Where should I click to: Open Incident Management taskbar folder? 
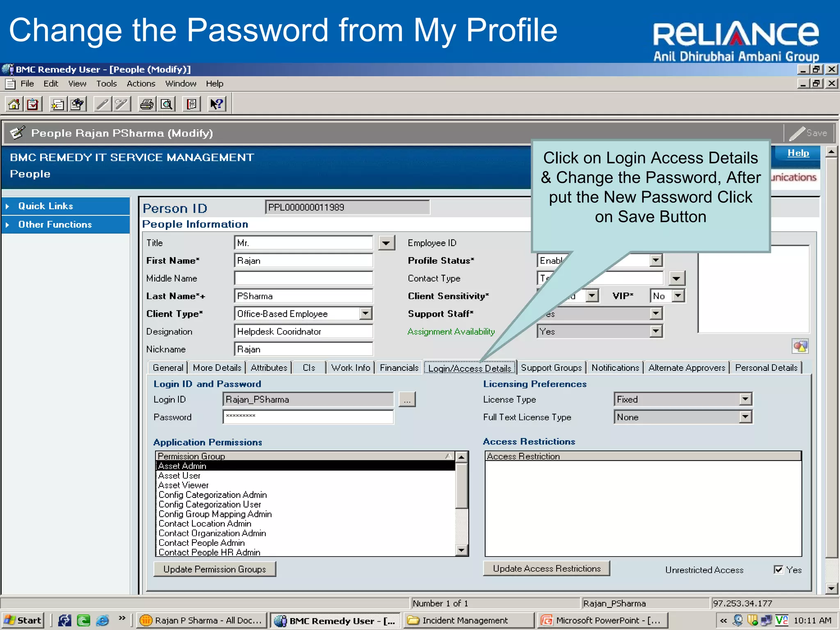[x=469, y=621]
